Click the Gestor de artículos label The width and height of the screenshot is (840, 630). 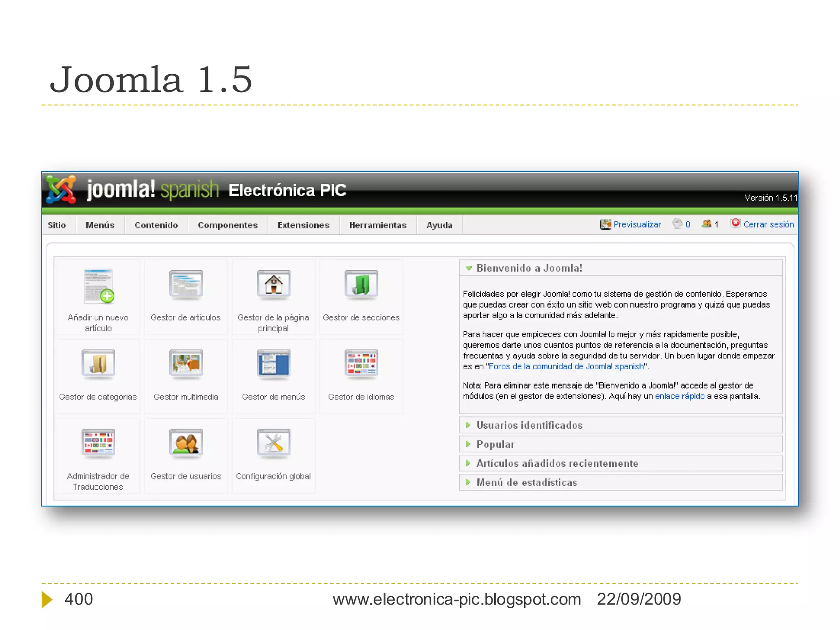tap(185, 317)
